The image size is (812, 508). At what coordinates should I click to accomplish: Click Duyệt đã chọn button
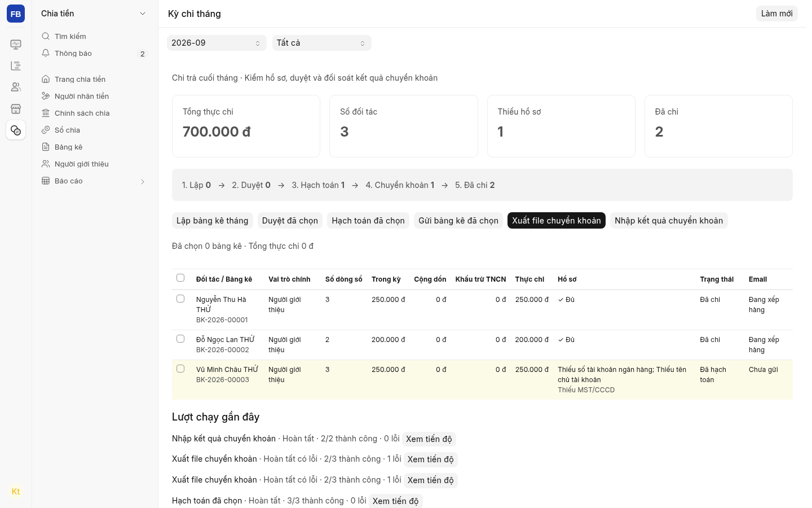pyautogui.click(x=290, y=221)
